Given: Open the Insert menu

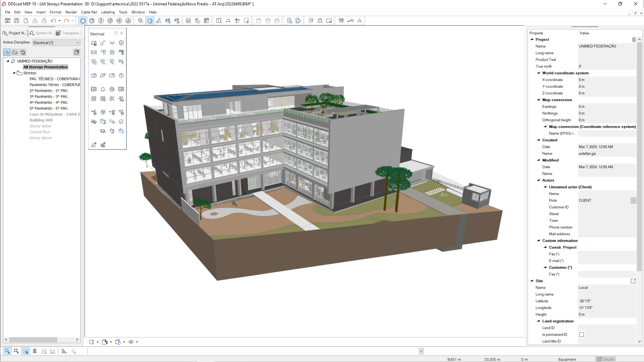Looking at the screenshot, I should click(x=41, y=12).
